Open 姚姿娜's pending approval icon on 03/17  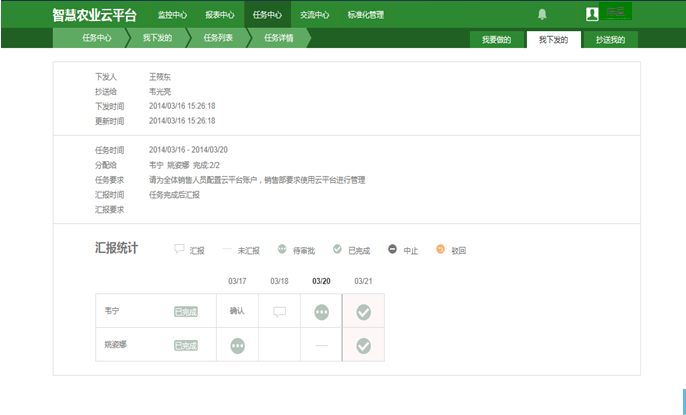click(x=238, y=345)
